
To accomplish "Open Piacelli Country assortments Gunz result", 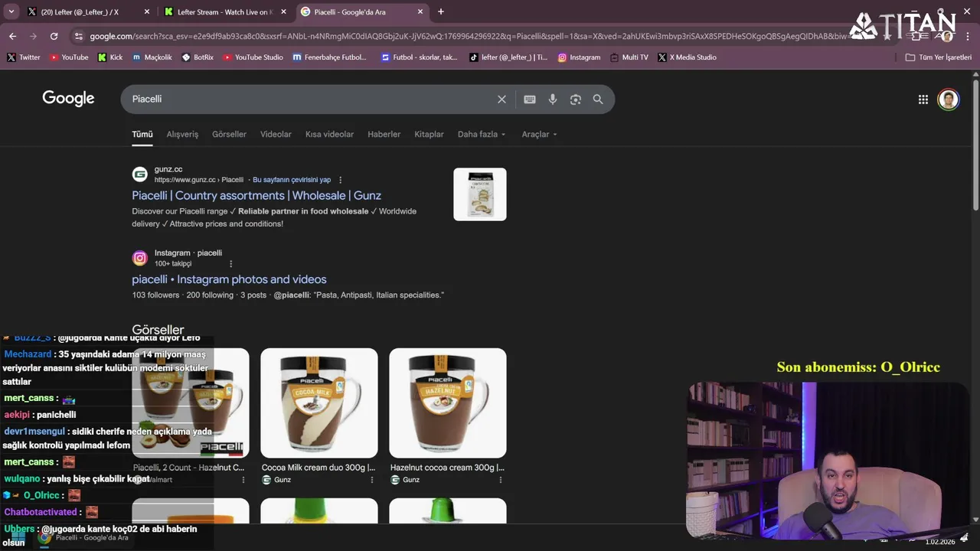I will pyautogui.click(x=256, y=195).
